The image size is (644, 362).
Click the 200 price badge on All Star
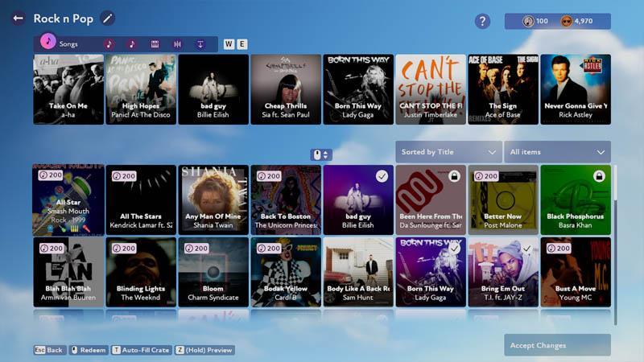[51, 175]
